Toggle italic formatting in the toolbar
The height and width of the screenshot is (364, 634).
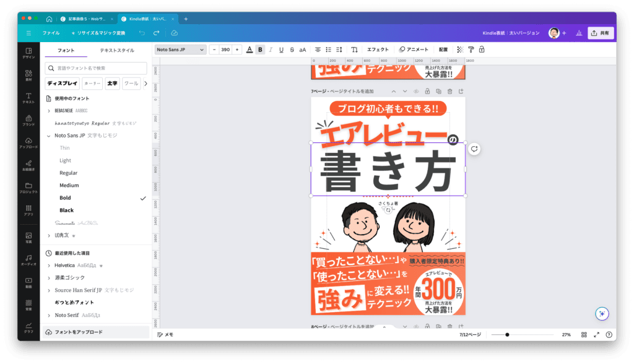pos(271,50)
